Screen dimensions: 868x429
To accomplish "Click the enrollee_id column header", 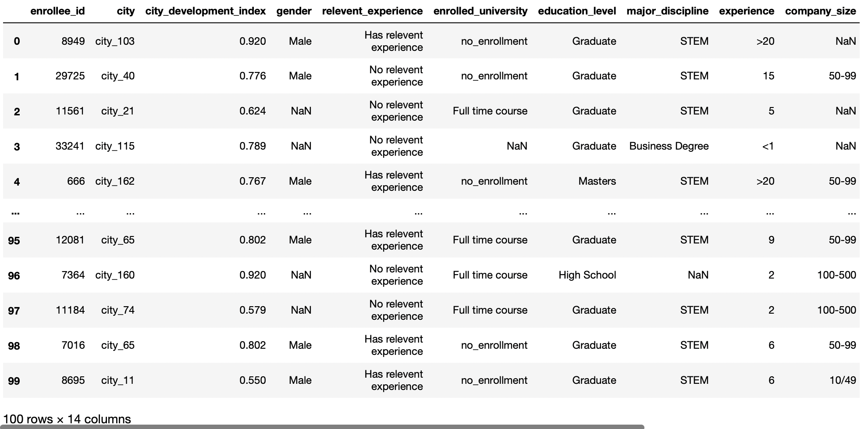I will [57, 11].
